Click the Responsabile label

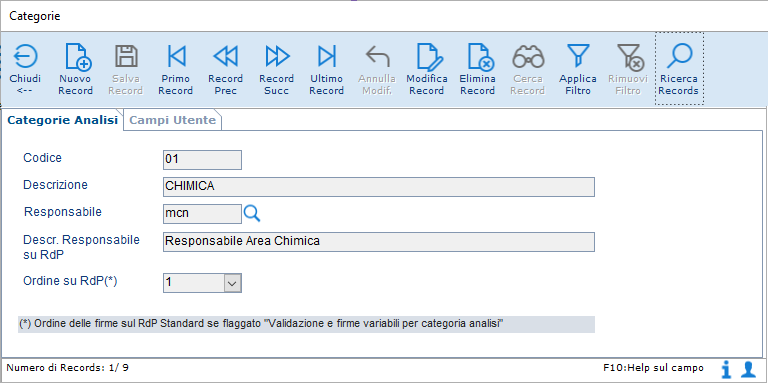(x=63, y=212)
